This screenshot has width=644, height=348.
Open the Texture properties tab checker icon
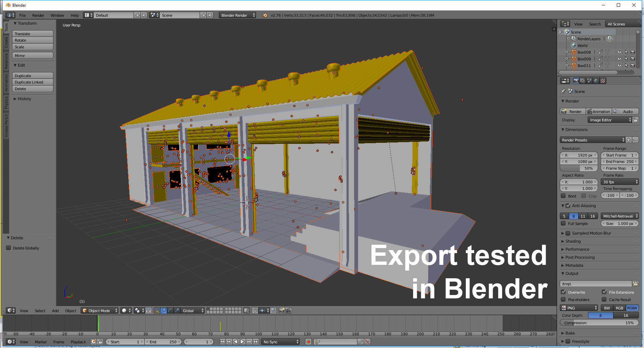click(603, 81)
